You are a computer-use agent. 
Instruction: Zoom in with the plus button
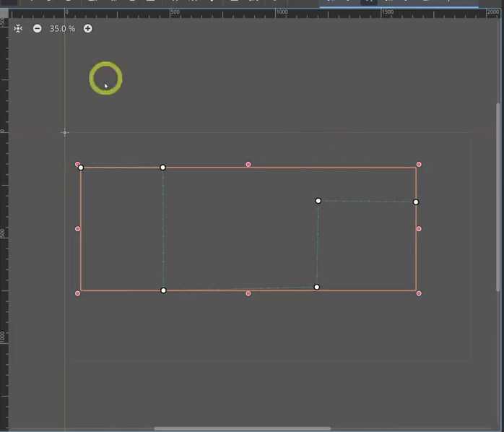point(88,29)
